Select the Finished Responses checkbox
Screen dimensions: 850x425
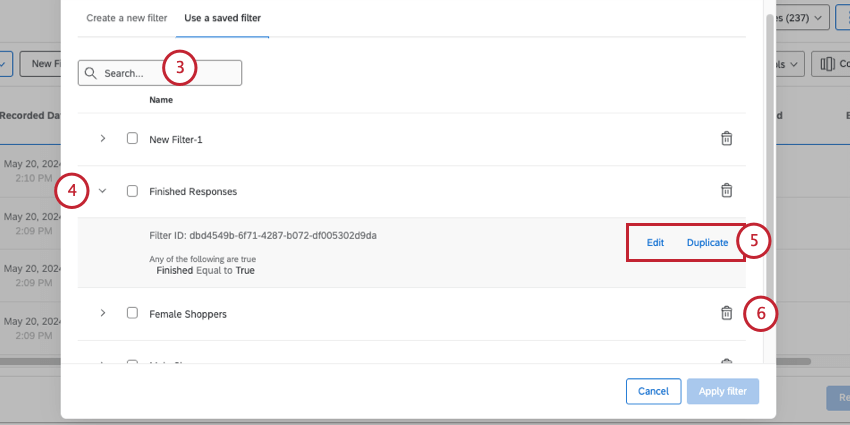pyautogui.click(x=132, y=191)
